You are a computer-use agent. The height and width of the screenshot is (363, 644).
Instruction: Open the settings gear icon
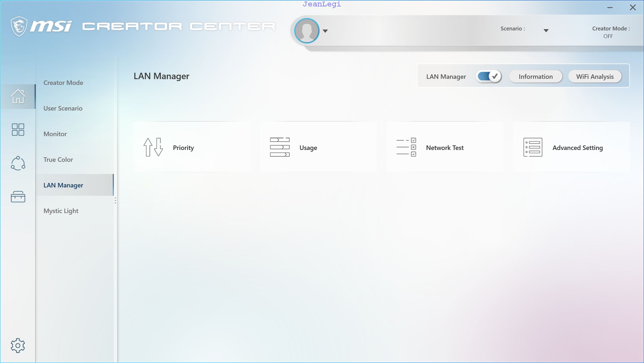[x=18, y=345]
